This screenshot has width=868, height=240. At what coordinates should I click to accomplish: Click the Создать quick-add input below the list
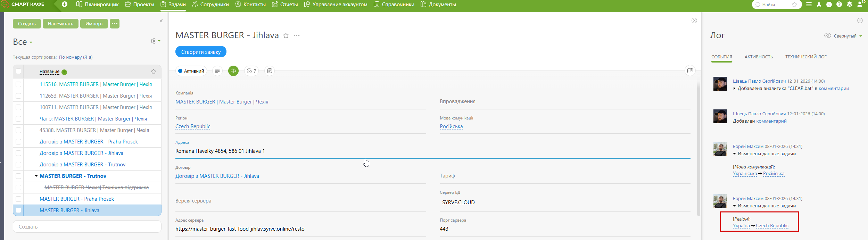(x=87, y=226)
